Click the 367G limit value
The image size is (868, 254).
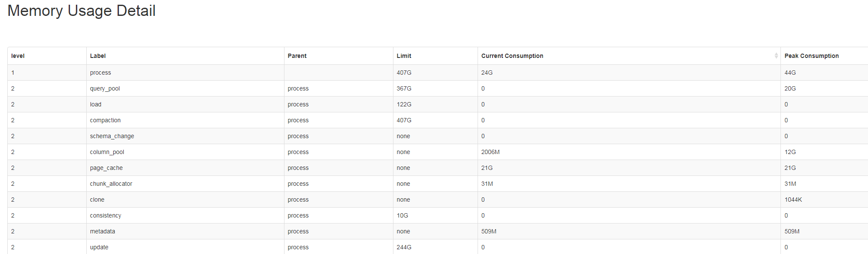(x=404, y=88)
